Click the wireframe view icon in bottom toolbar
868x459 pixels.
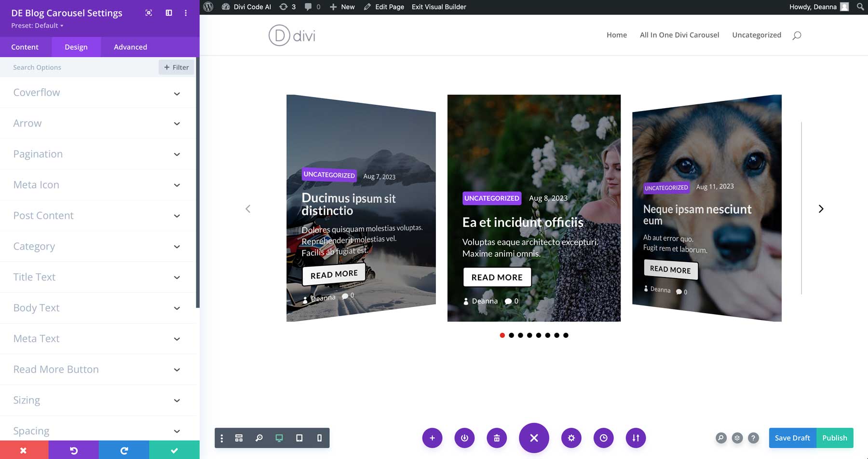[239, 438]
